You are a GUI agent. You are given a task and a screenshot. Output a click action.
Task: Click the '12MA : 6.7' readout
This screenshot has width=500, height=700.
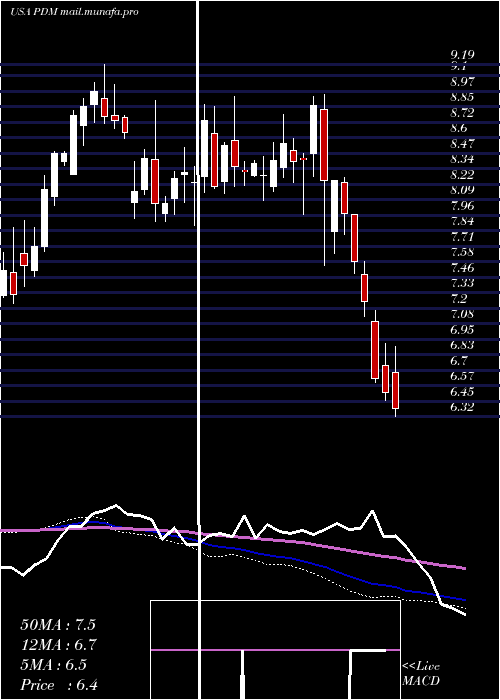click(58, 645)
